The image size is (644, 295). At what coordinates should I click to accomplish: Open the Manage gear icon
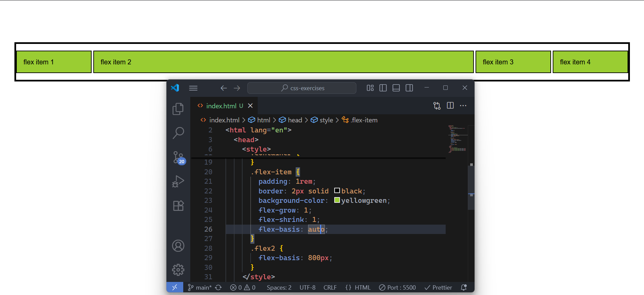[x=178, y=270]
